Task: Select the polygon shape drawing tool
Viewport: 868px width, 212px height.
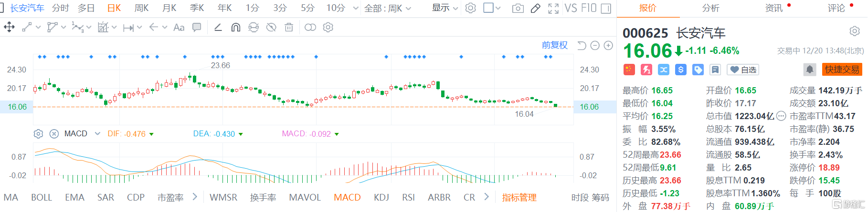Action: [52, 27]
